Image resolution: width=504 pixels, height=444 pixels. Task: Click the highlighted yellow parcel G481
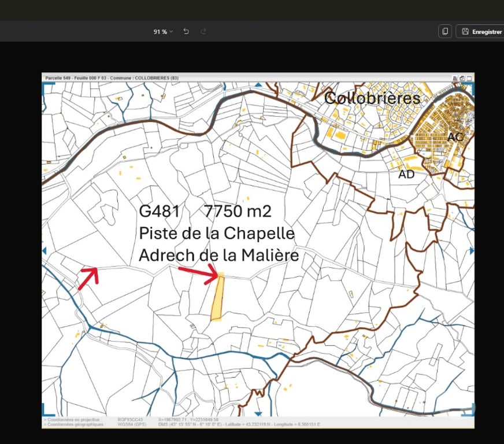tap(217, 298)
